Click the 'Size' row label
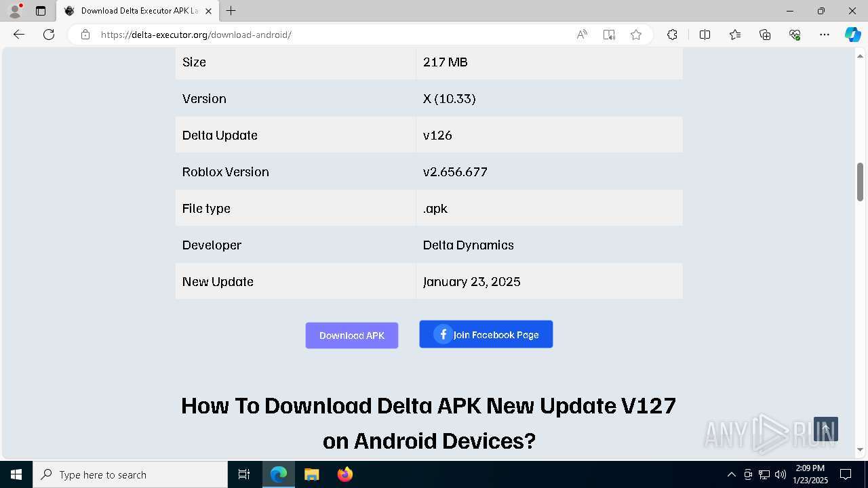This screenshot has width=868, height=488. click(x=194, y=62)
